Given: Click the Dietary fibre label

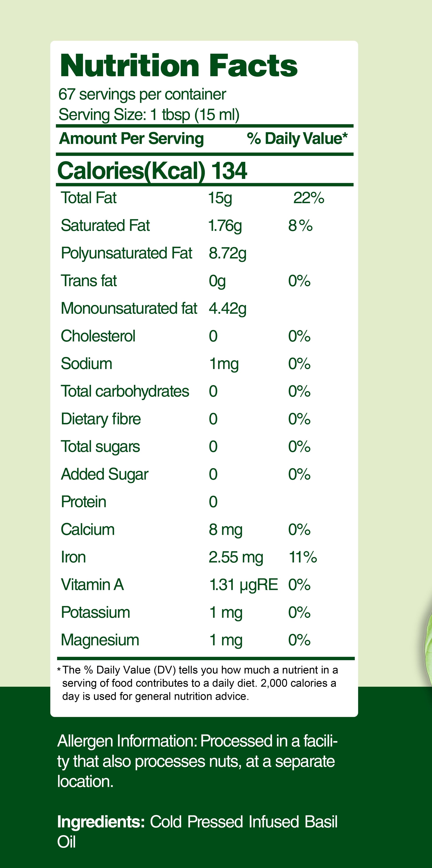Looking at the screenshot, I should 101,419.
